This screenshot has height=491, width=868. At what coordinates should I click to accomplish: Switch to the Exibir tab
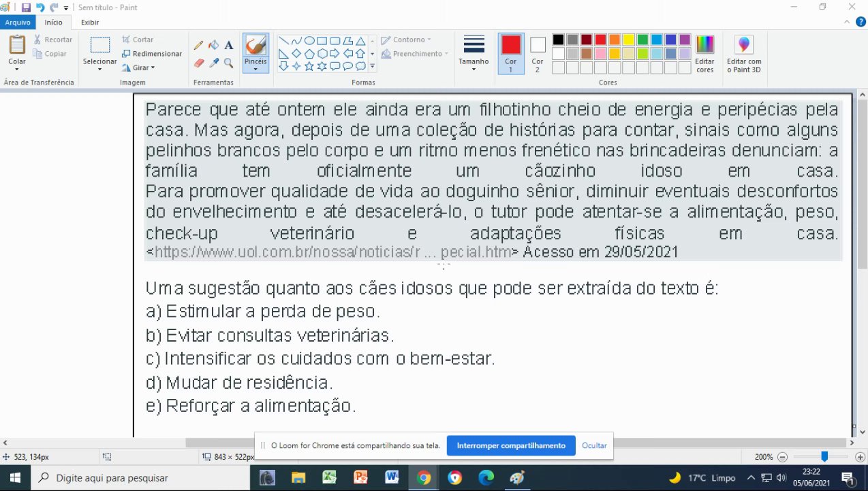[x=90, y=23]
